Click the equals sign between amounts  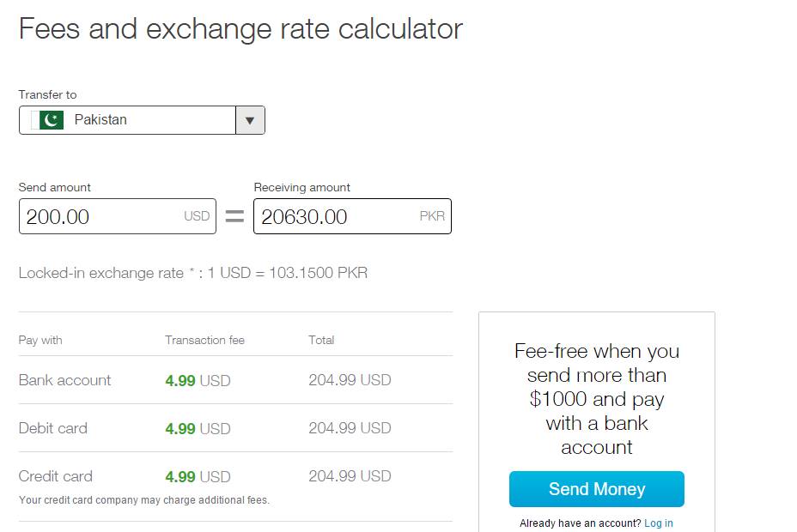point(234,215)
